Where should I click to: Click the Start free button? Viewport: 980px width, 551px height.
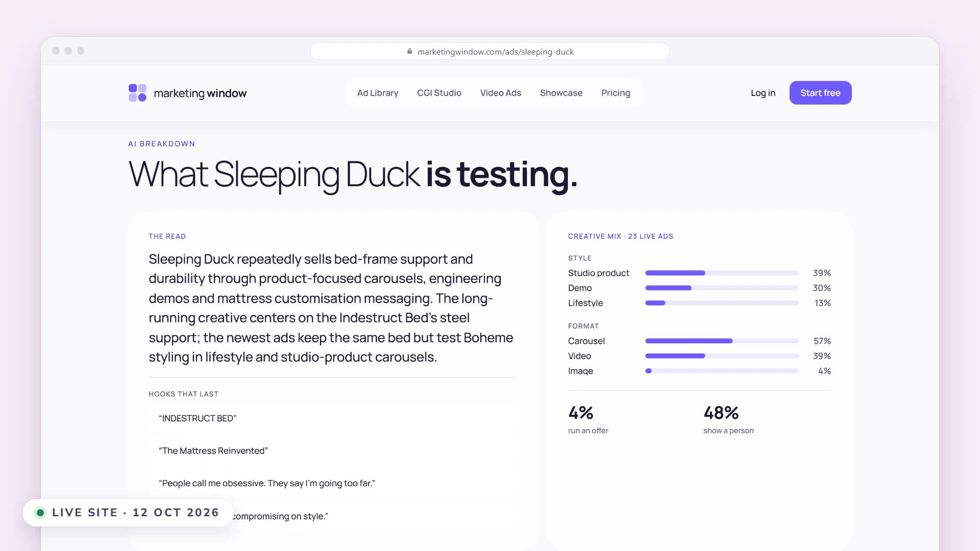[820, 93]
